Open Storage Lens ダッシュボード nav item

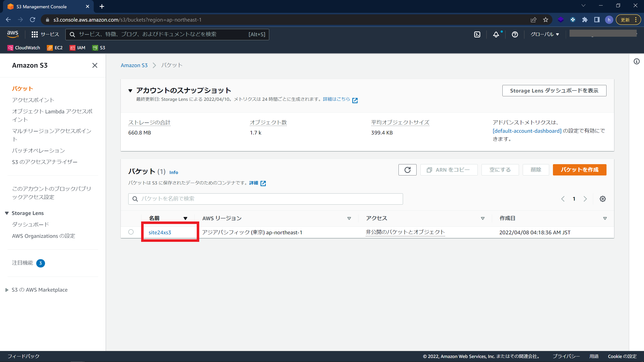coord(30,224)
